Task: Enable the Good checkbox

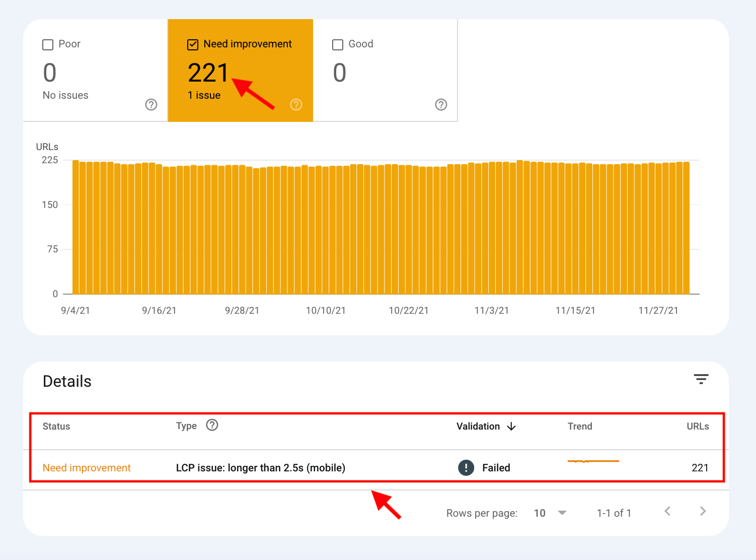Action: pos(338,45)
